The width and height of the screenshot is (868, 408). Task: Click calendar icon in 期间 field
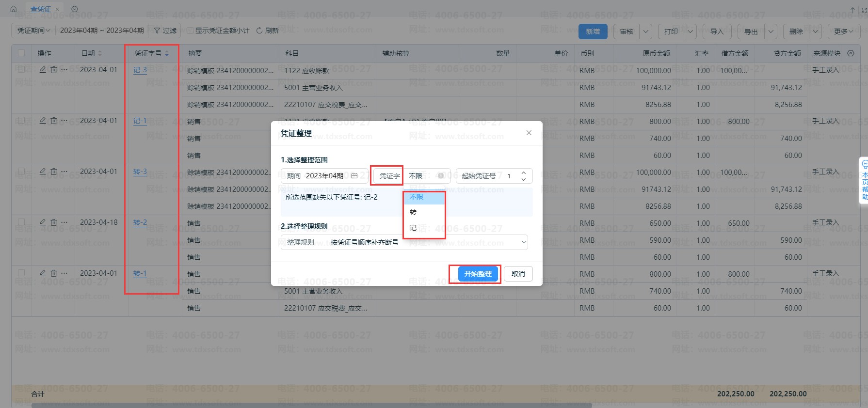354,176
